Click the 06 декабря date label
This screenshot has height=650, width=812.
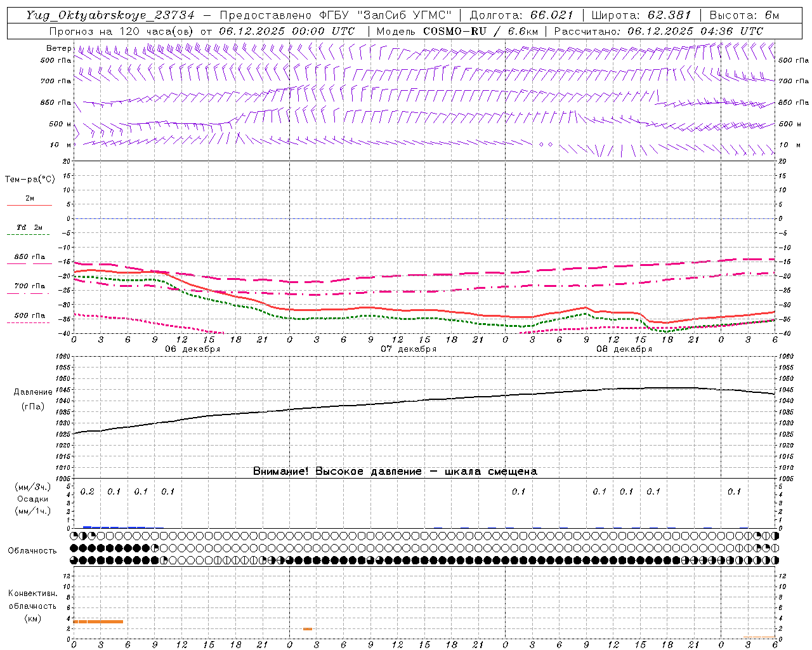(193, 349)
